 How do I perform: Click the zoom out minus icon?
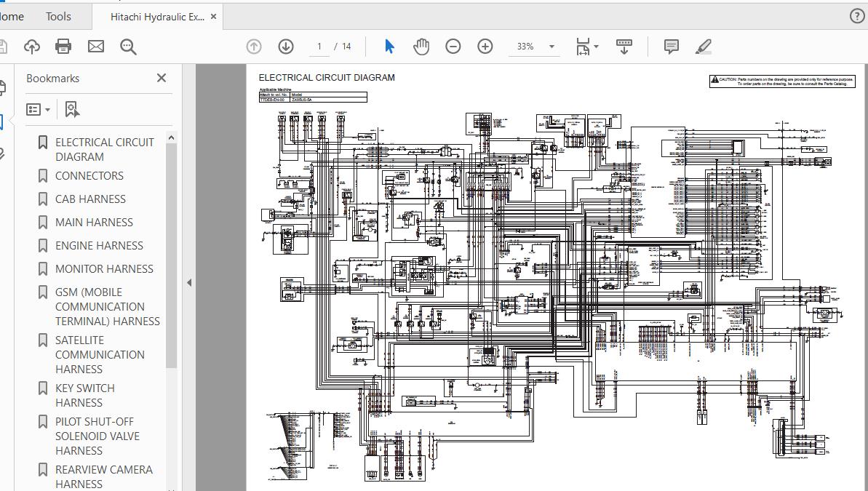pos(453,47)
